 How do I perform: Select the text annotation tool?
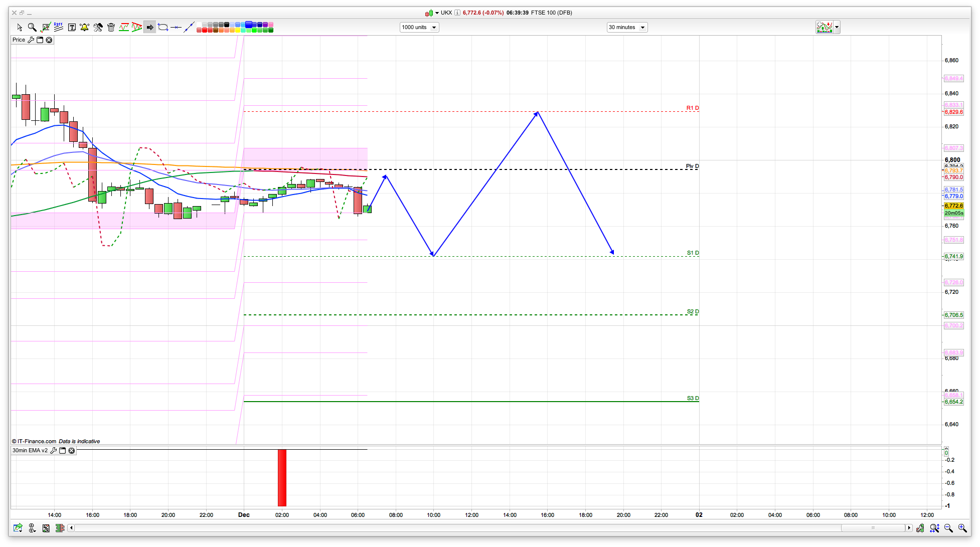click(72, 27)
